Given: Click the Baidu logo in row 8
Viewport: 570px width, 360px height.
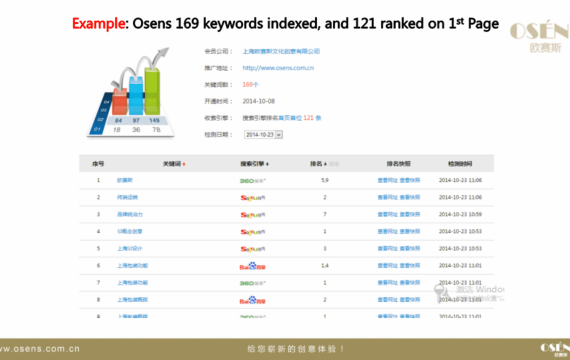Looking at the screenshot, I should coord(253,300).
